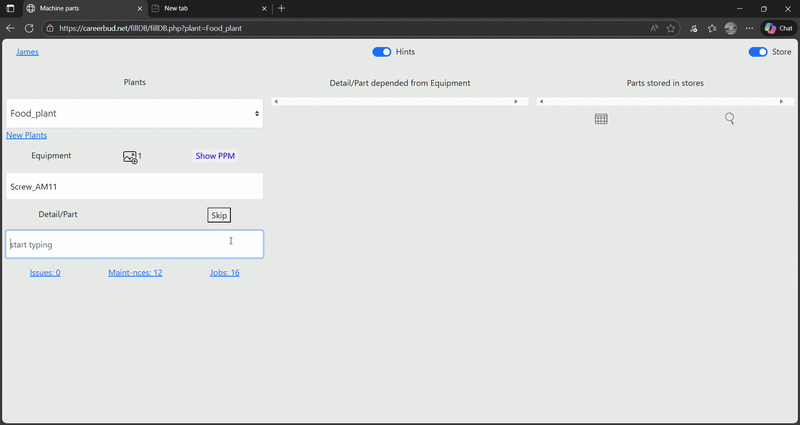Click the browser profile avatar

pyautogui.click(x=731, y=28)
